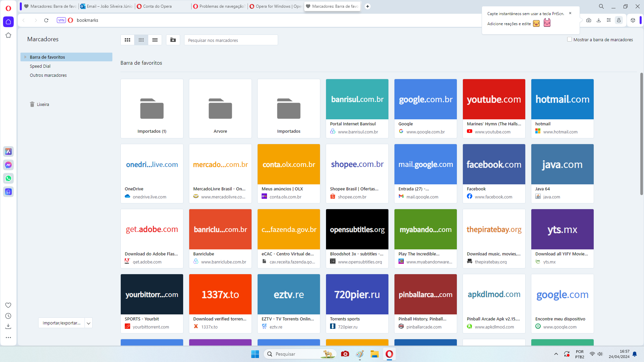Select Speed Dial in the sidebar tree

pyautogui.click(x=40, y=66)
